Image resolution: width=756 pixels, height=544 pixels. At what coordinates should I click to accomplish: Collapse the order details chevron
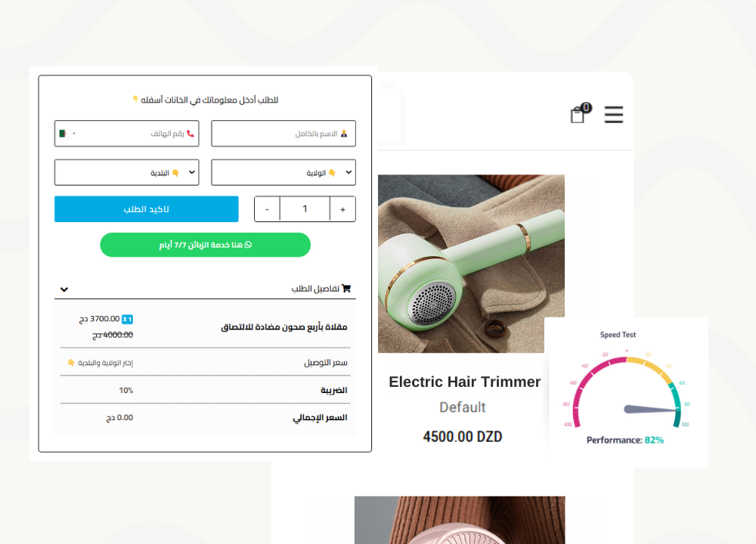(64, 289)
